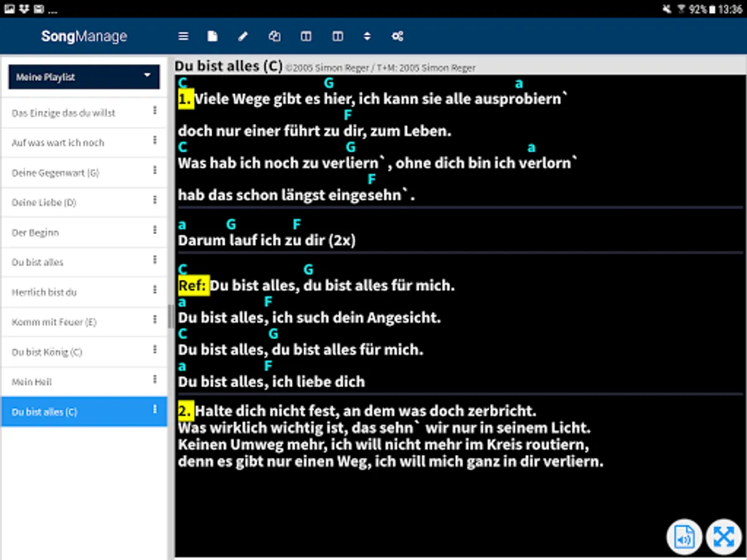Image resolution: width=747 pixels, height=560 pixels.
Task: Open options menu for Du bist König (C)
Action: coord(155,350)
